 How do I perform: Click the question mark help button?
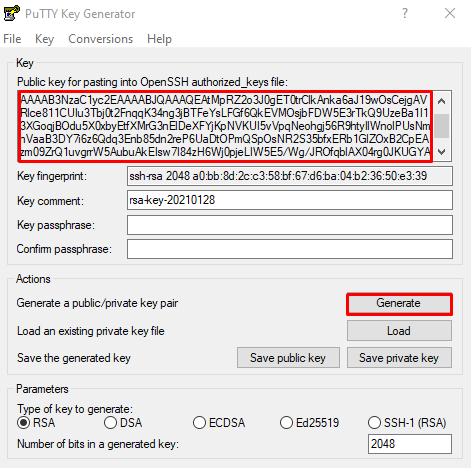[x=405, y=13]
